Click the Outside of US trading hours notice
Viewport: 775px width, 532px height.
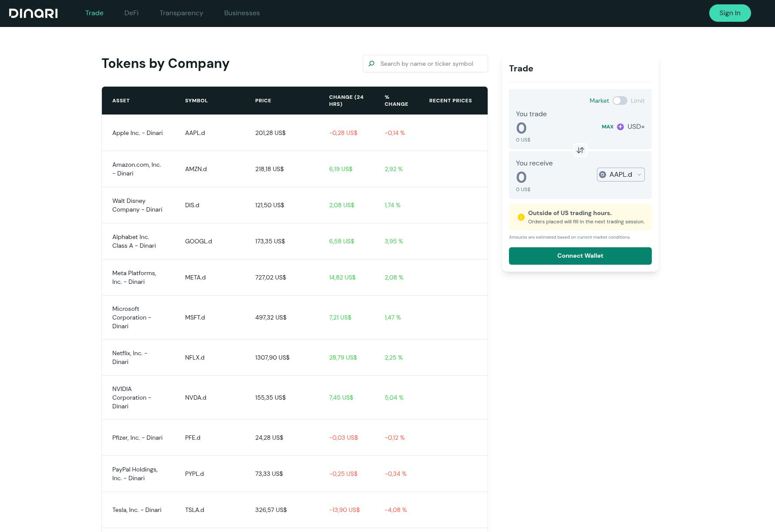click(x=580, y=217)
